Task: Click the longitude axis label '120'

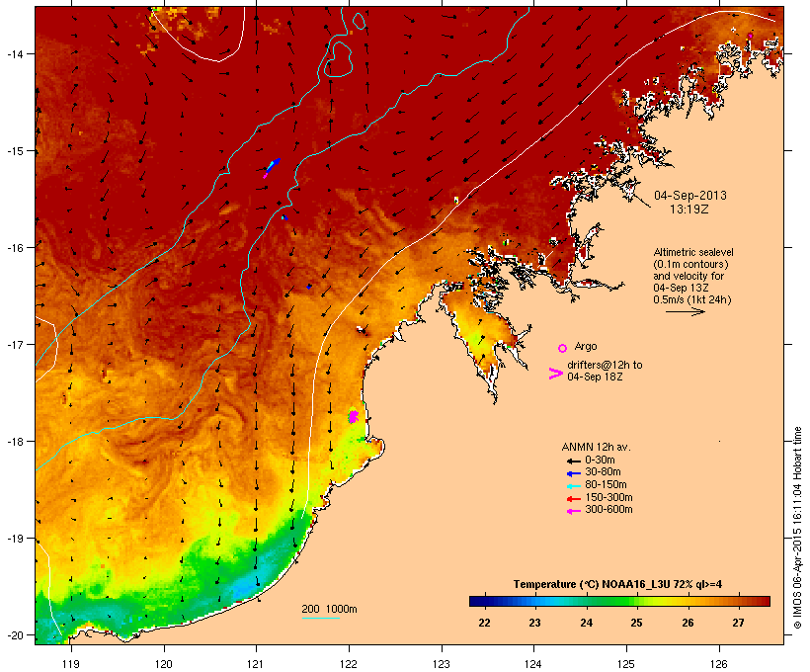Action: pos(164,664)
